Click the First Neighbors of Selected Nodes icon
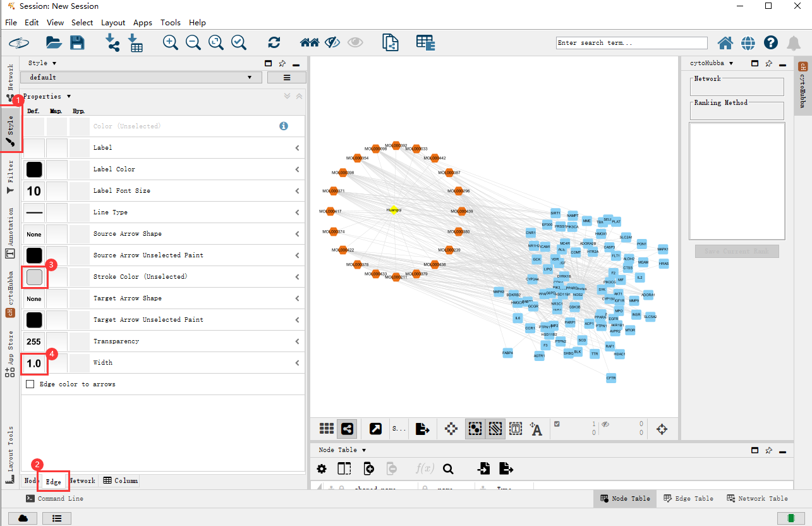This screenshot has height=526, width=812. (310, 42)
